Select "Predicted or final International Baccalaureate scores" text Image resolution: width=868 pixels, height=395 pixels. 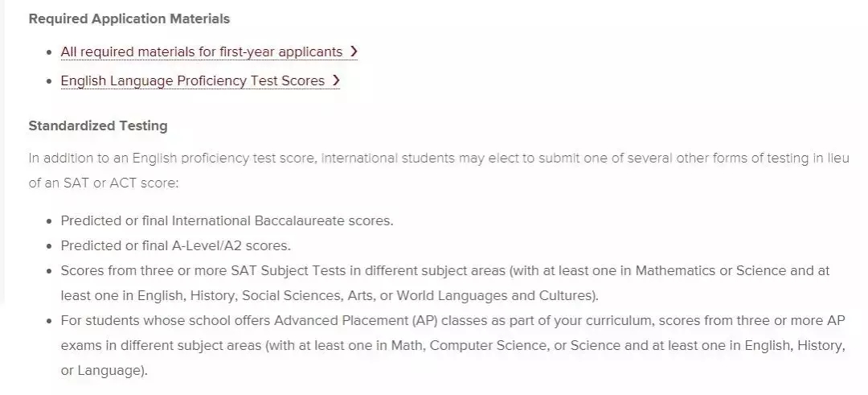point(227,220)
